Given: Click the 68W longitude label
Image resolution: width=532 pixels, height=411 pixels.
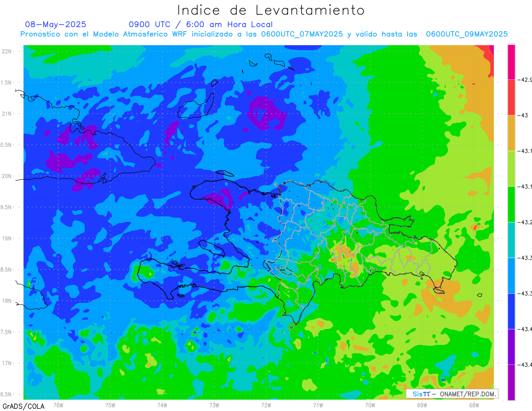Looking at the screenshot, I should [x=474, y=405].
